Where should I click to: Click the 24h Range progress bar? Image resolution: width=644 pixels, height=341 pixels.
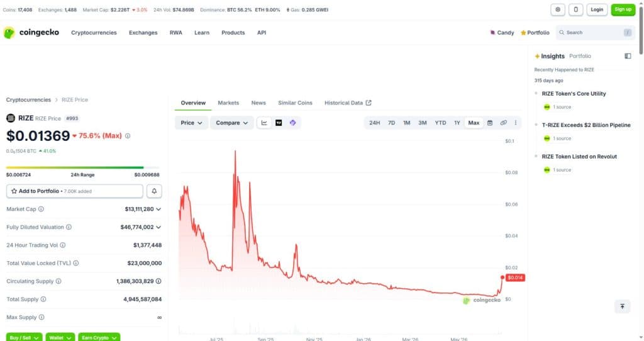(82, 167)
